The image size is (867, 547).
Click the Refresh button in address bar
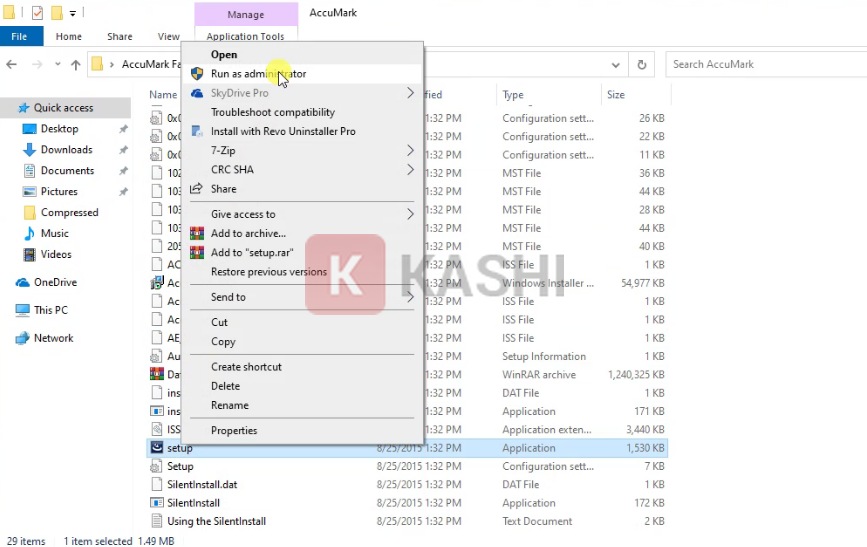tap(642, 65)
